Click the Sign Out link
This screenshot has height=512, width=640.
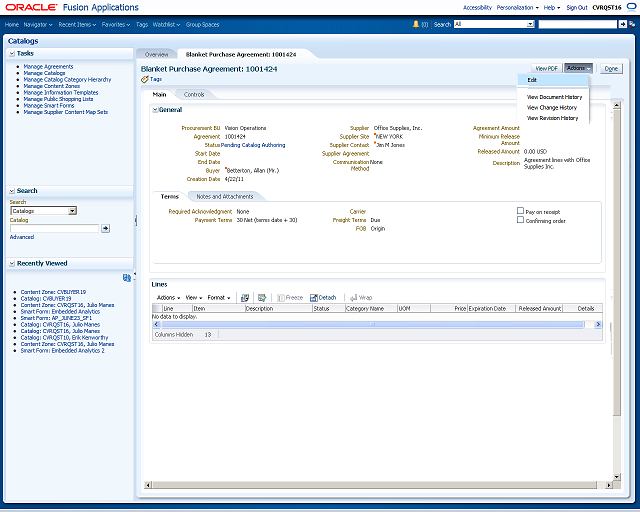tap(577, 7)
